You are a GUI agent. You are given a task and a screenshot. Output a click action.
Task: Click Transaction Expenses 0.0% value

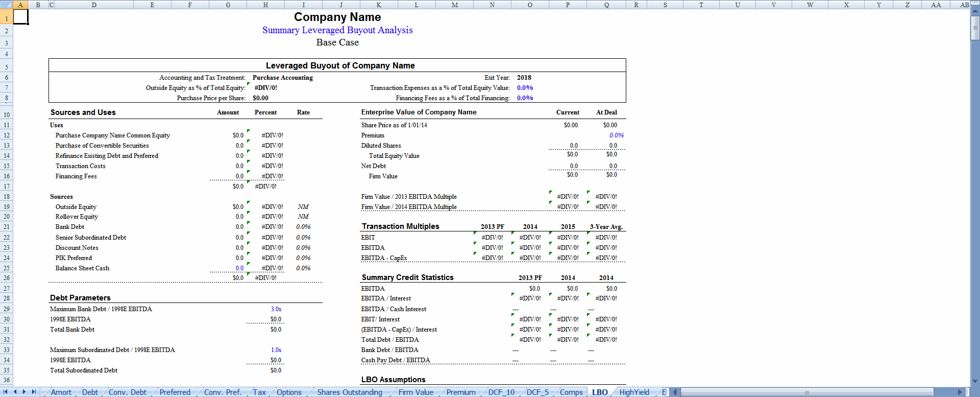pos(525,88)
